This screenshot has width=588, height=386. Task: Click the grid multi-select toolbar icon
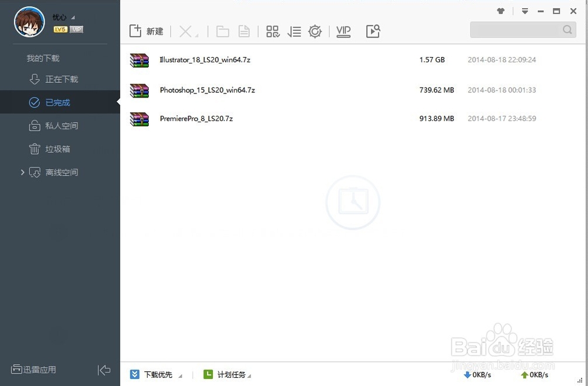(x=273, y=32)
